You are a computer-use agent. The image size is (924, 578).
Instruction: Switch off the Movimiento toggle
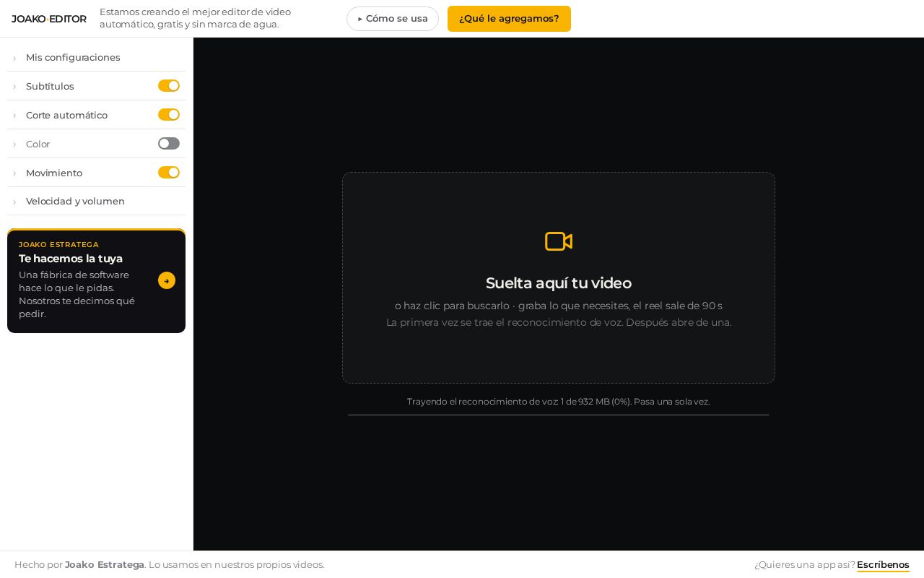pos(169,173)
